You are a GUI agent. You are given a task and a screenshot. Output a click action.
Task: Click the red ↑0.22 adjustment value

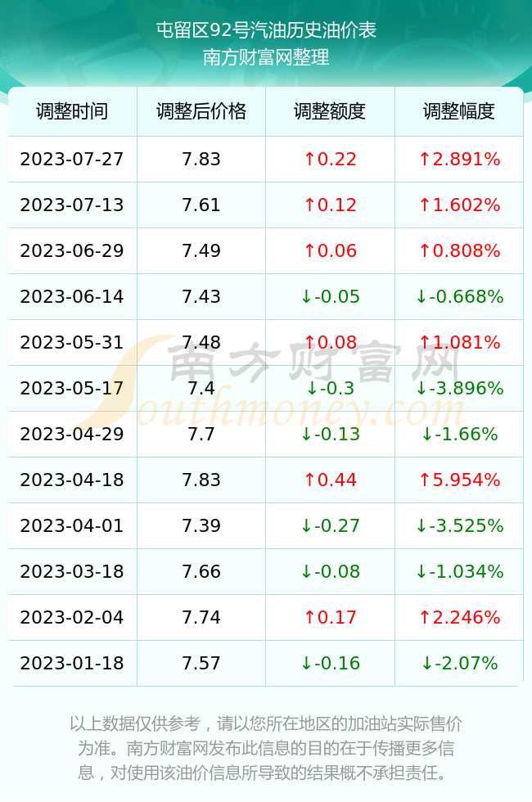[x=330, y=159]
